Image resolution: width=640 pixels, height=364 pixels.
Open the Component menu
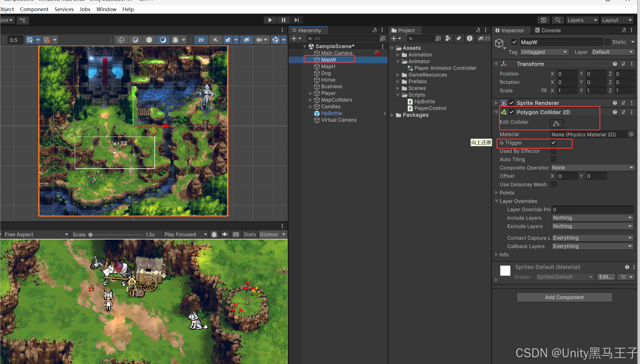(x=34, y=9)
